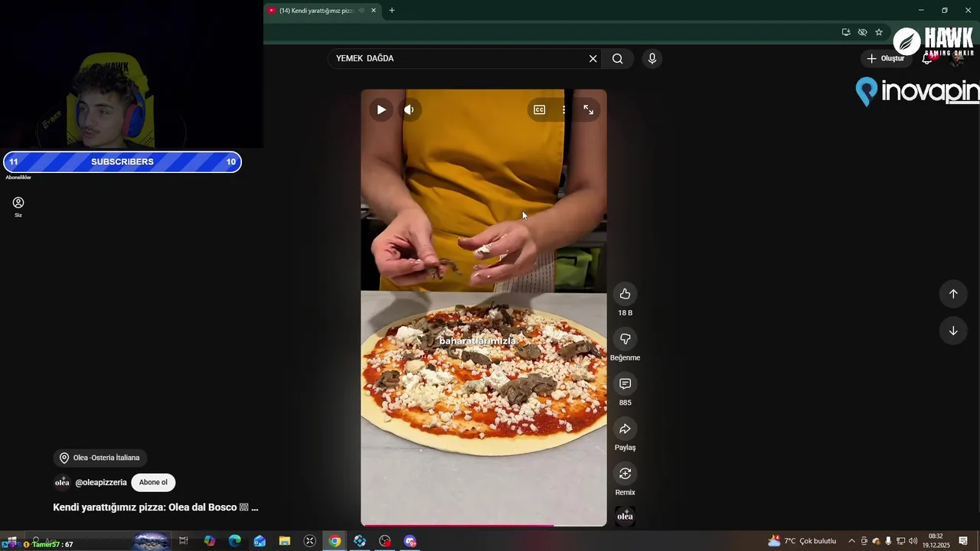The width and height of the screenshot is (980, 551).
Task: Bookmark this page with the star
Action: [x=879, y=32]
